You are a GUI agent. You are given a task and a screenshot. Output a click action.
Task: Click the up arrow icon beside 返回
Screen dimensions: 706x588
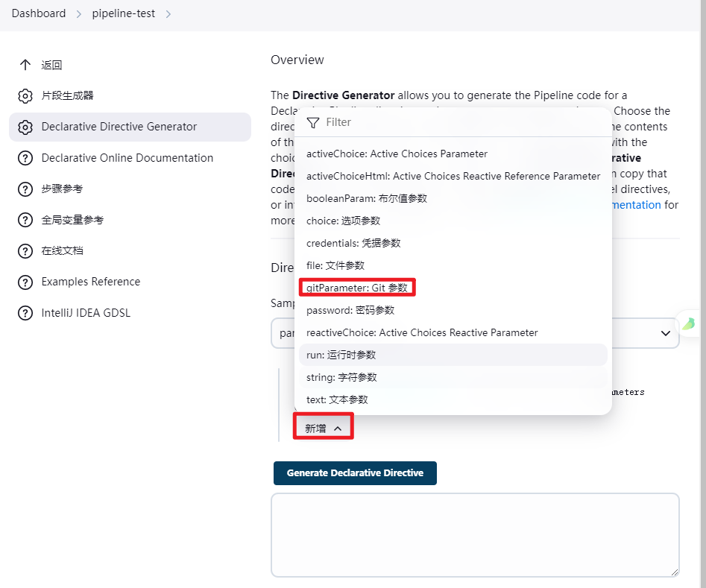[25, 65]
